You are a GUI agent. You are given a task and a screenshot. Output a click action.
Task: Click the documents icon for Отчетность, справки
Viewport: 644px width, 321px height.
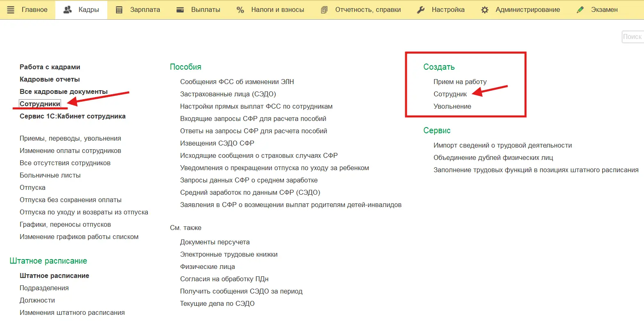(x=324, y=10)
